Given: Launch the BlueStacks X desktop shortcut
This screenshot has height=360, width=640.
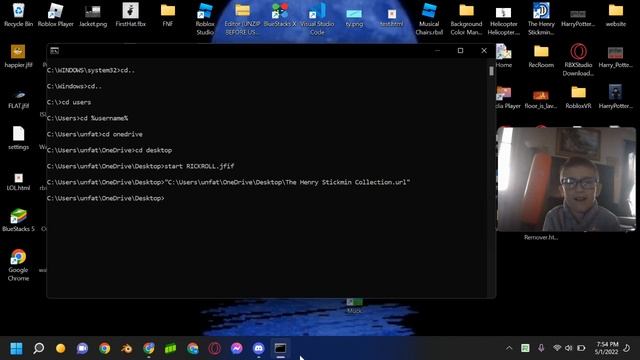Looking at the screenshot, I should point(280,15).
